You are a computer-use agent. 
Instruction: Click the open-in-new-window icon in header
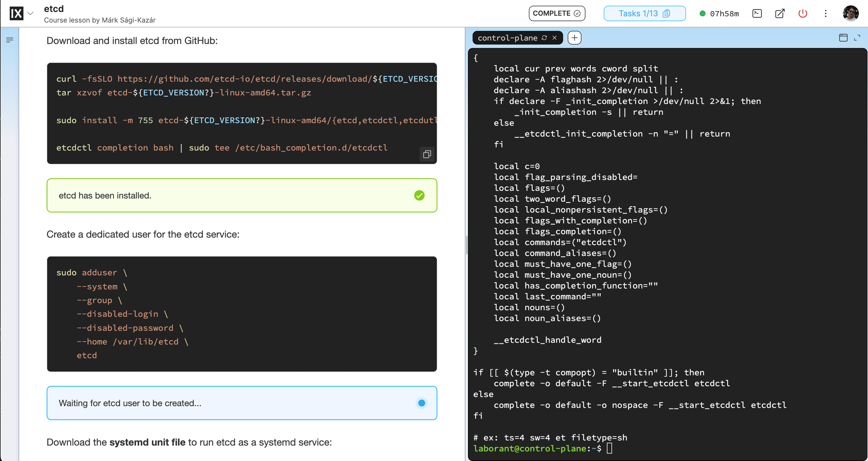pyautogui.click(x=780, y=13)
